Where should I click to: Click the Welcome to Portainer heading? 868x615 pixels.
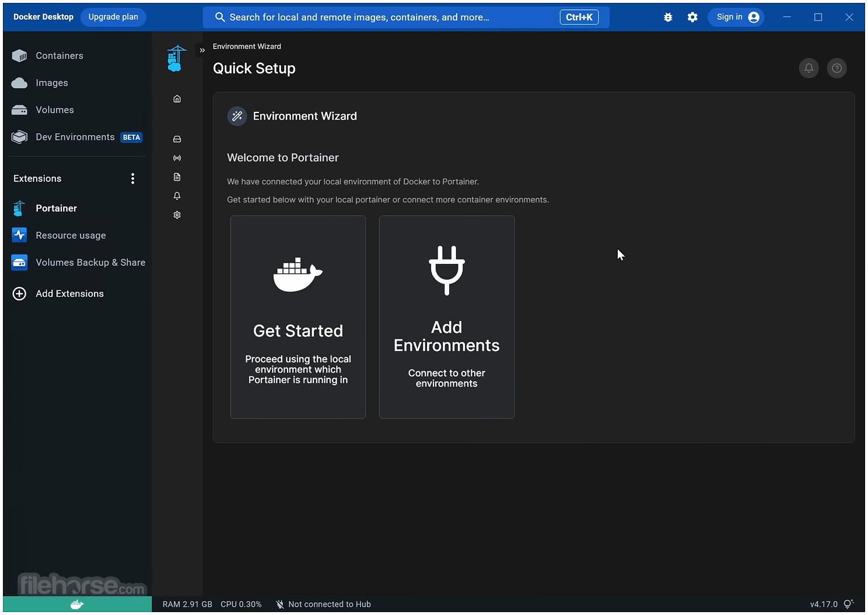pos(283,158)
